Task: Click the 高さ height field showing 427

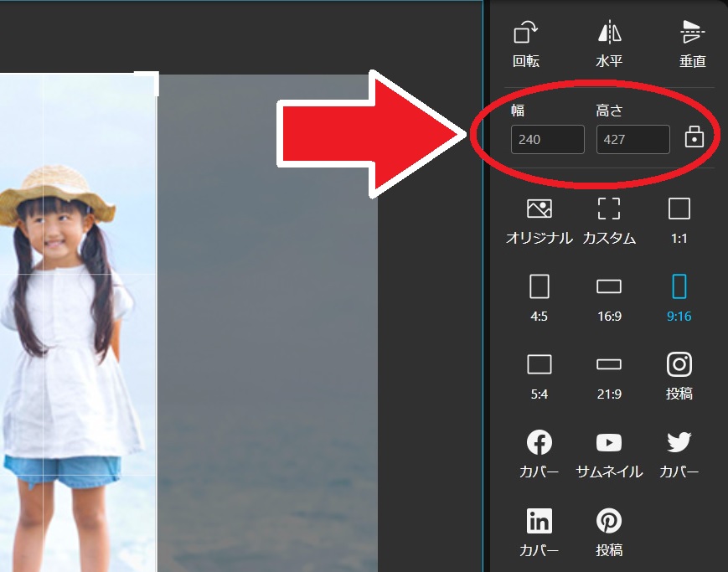Action: coord(632,139)
